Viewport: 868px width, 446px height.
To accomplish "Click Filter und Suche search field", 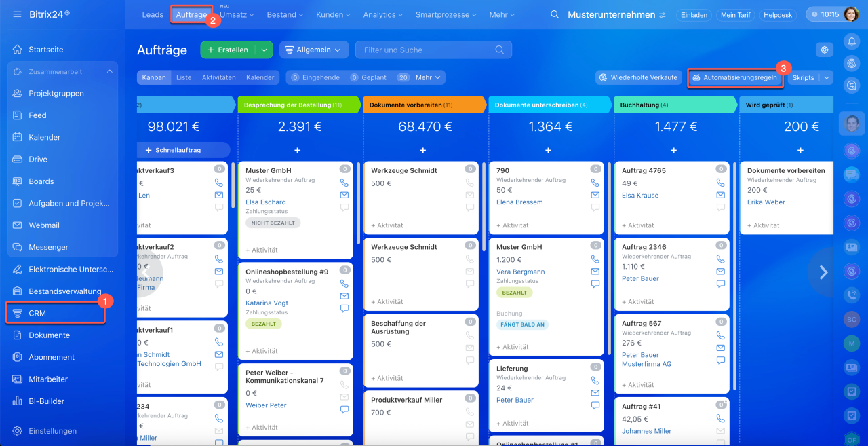I will 433,50.
